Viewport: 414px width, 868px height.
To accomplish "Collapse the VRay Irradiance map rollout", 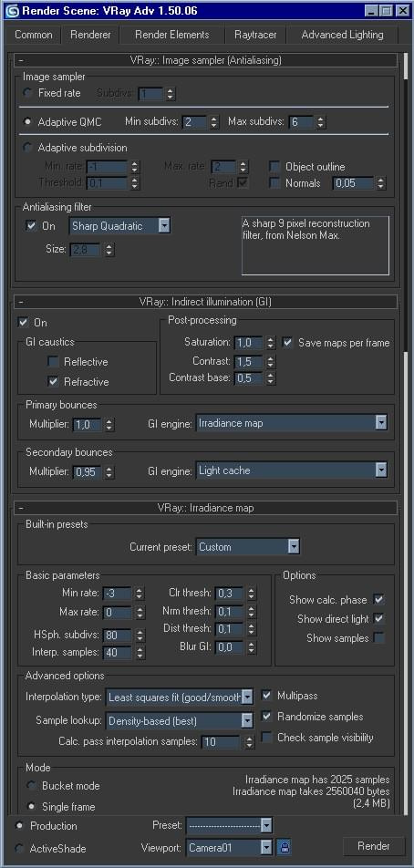I will [x=206, y=507].
